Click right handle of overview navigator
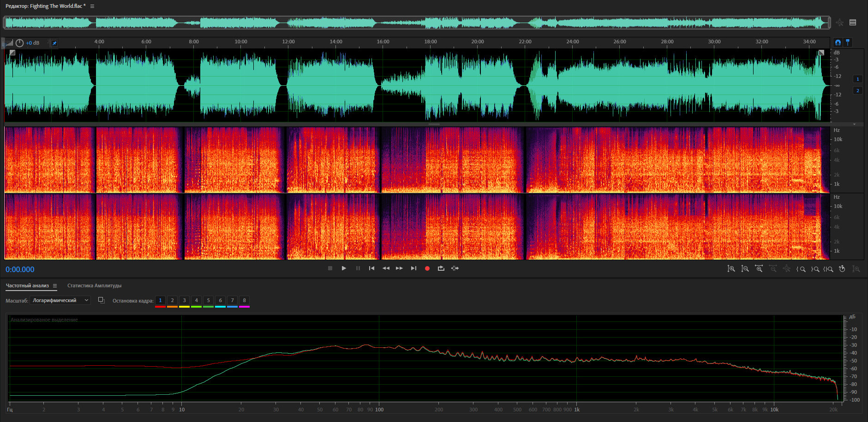868x422 pixels. click(829, 22)
